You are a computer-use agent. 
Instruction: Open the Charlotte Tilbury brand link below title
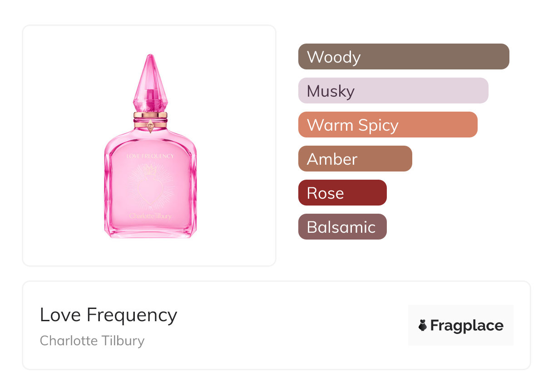[92, 340]
